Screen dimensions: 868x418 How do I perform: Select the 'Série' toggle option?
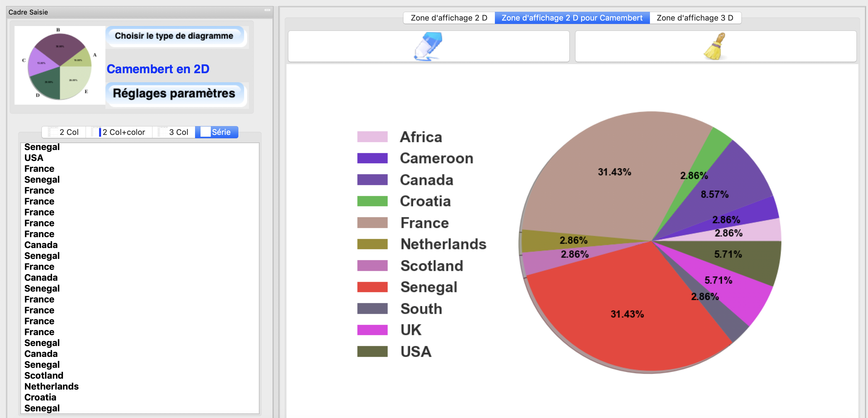(220, 132)
